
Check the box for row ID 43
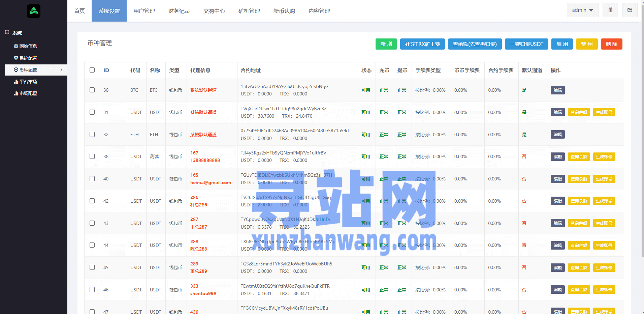click(x=92, y=223)
